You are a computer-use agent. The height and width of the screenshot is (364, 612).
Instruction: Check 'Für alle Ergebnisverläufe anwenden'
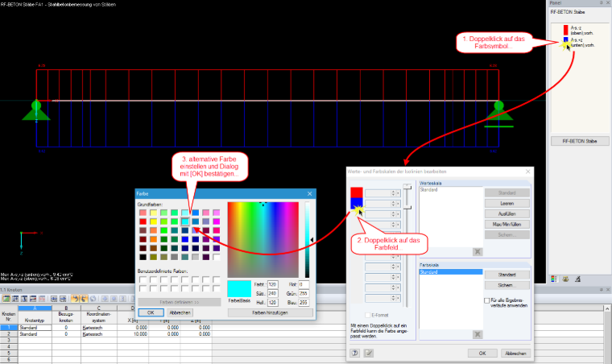(x=486, y=300)
